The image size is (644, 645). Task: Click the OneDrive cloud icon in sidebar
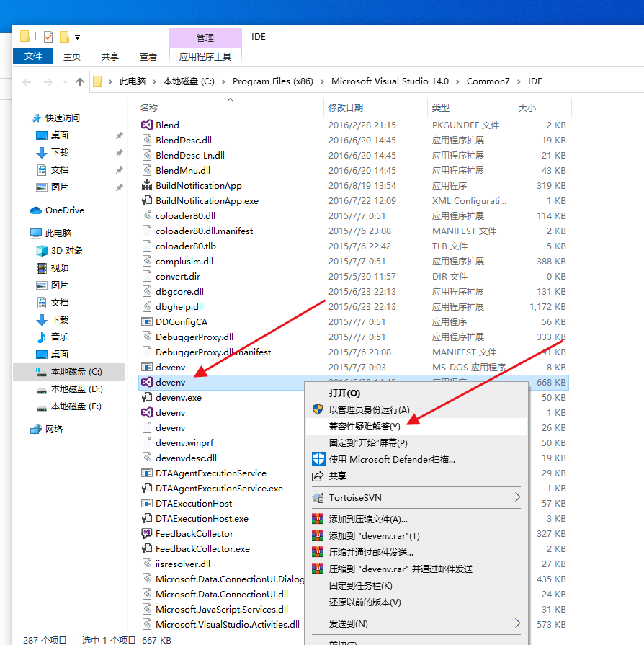36,210
